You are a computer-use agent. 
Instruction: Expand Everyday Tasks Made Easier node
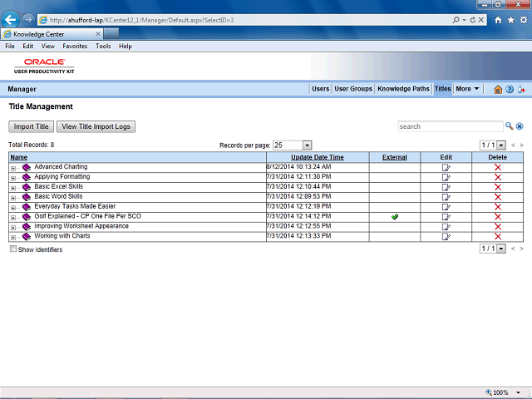[13, 208]
